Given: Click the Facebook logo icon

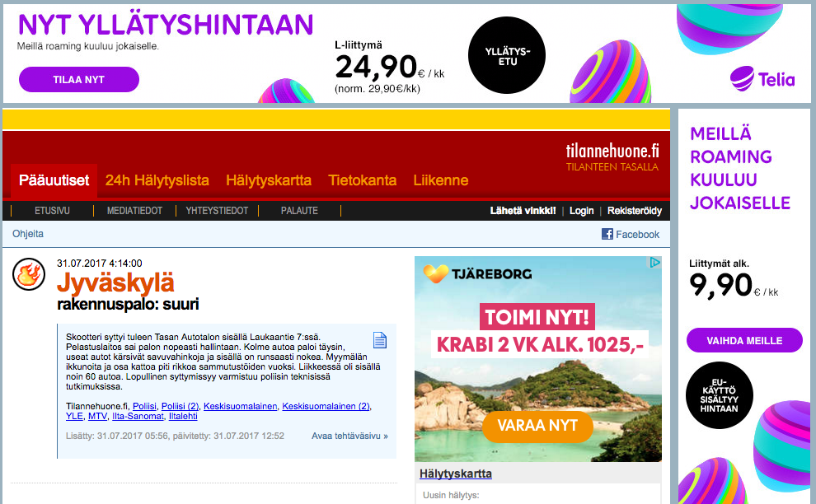Looking at the screenshot, I should point(607,234).
